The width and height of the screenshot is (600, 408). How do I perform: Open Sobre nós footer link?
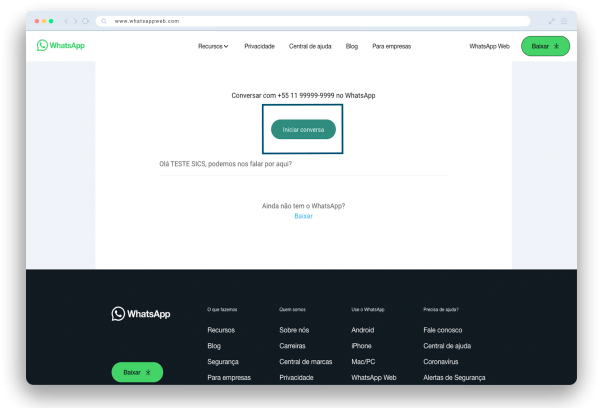click(x=294, y=330)
